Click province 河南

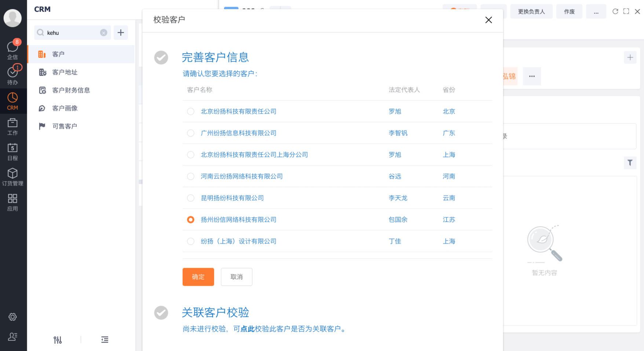tap(449, 176)
